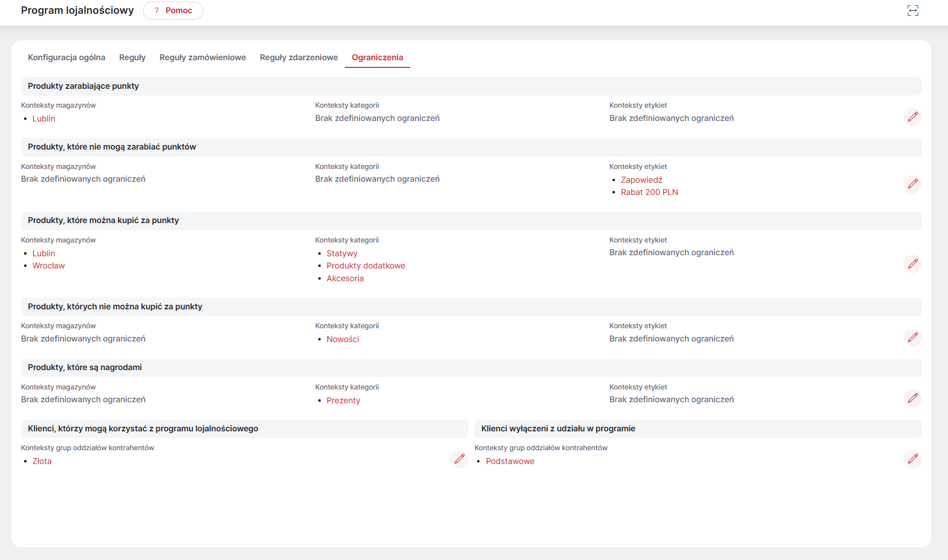948x560 pixels.
Task: Open the Statywy category link
Action: 342,253
